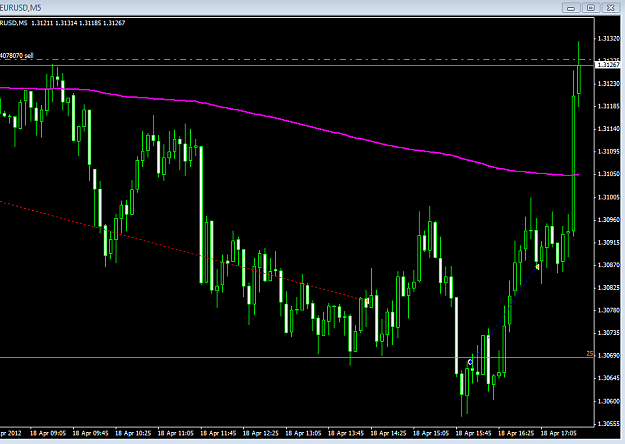Click the OHLC values '1.31211 1.31314 1.31185 1.31267'
Viewport: 625px width, 444px height.
tap(78, 23)
